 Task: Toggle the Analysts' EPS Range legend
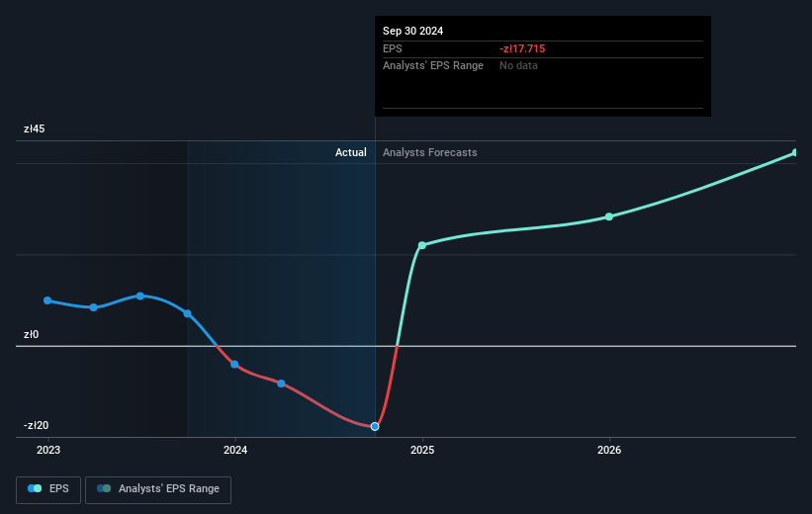coord(158,489)
